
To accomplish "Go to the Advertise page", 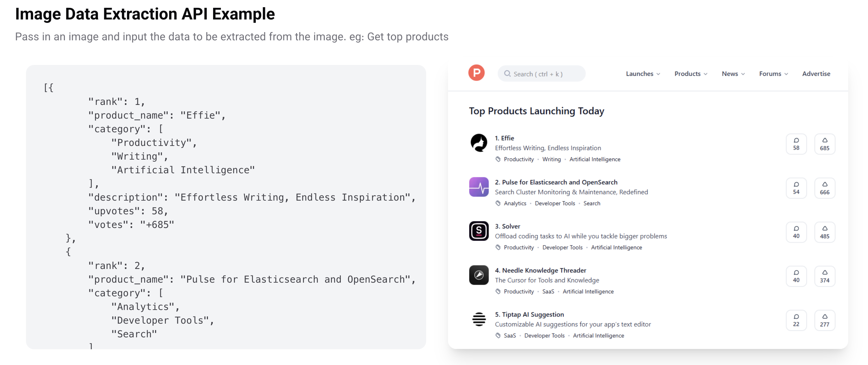I will point(816,74).
